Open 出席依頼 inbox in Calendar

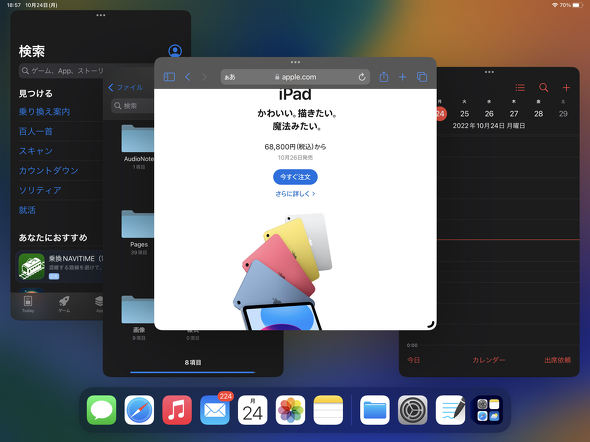coord(557,360)
